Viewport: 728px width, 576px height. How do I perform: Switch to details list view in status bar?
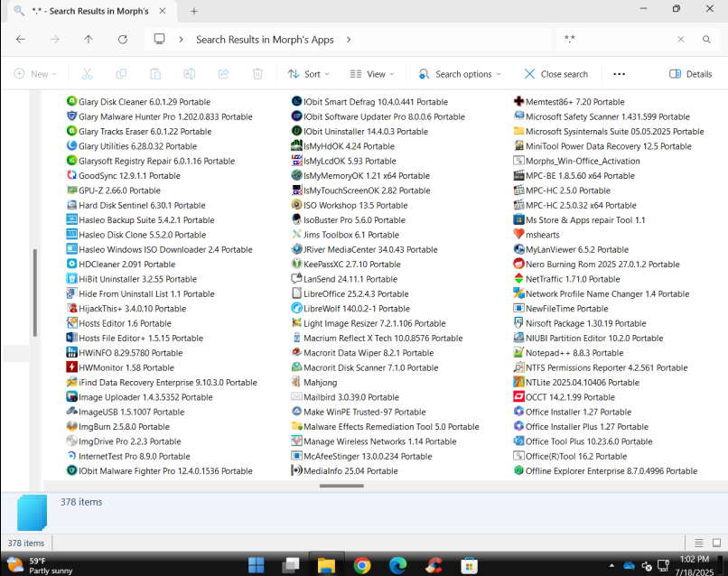pos(699,543)
